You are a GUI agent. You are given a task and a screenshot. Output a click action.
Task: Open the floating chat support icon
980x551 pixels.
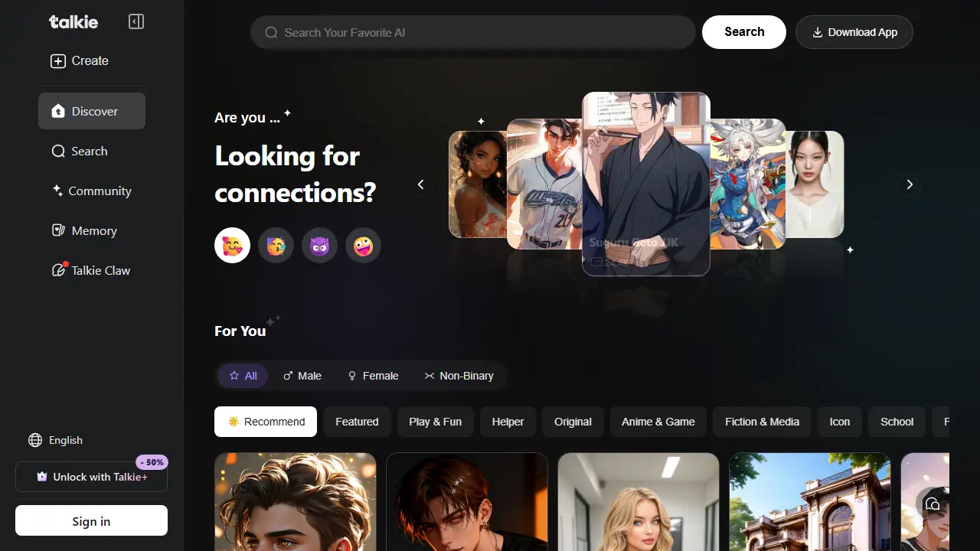click(x=933, y=504)
